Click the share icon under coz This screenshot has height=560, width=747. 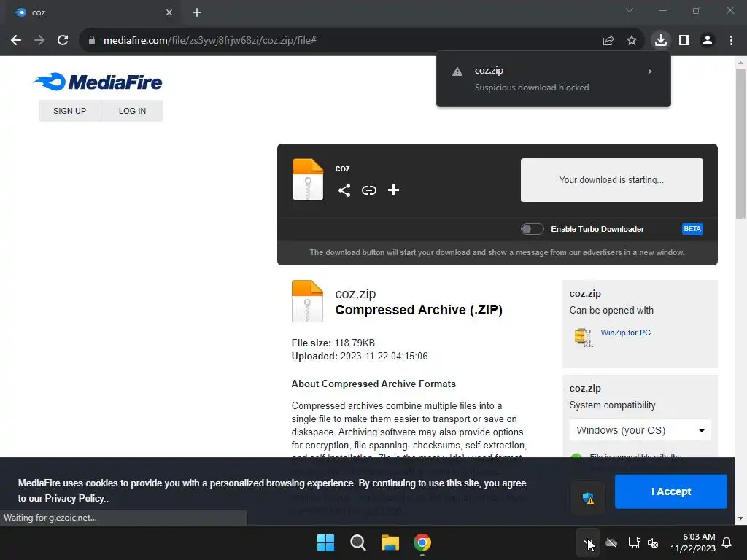pos(344,190)
